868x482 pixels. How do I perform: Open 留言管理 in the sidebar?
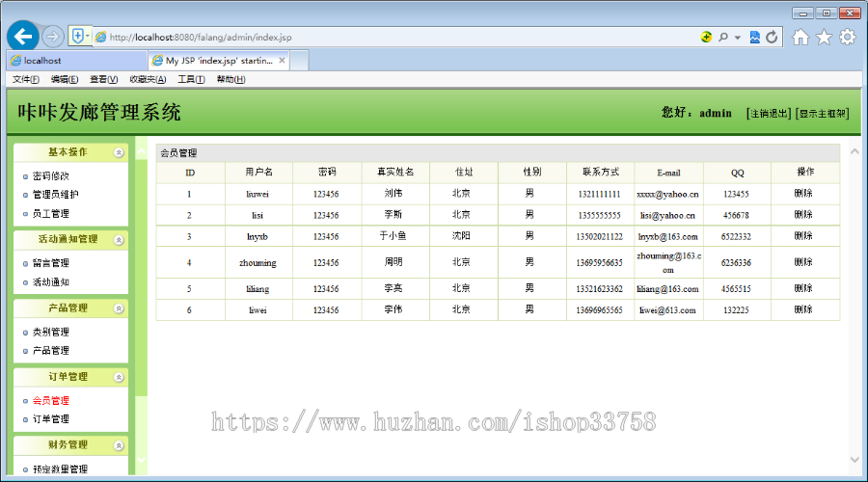click(x=50, y=263)
